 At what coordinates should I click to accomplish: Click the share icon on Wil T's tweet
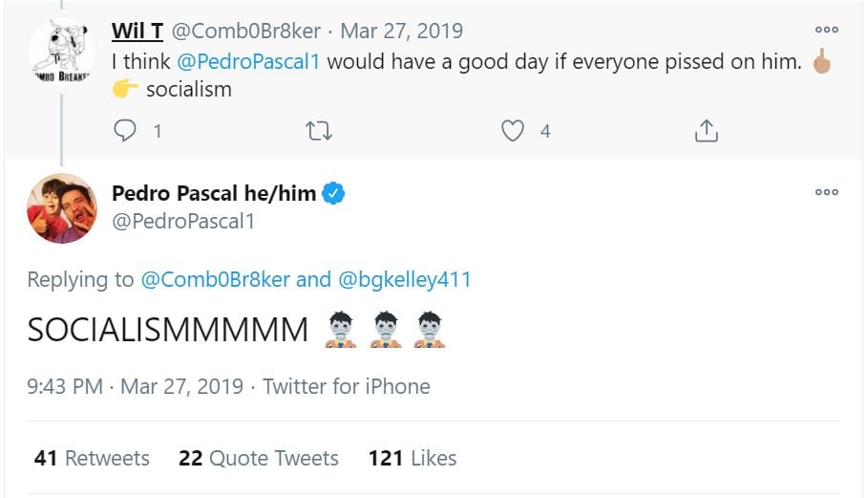tap(706, 131)
